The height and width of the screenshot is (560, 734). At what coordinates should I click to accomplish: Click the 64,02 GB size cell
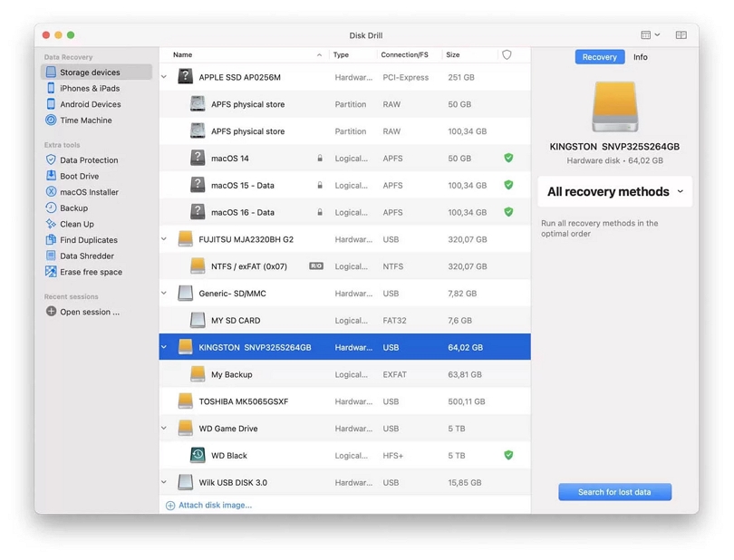point(465,347)
